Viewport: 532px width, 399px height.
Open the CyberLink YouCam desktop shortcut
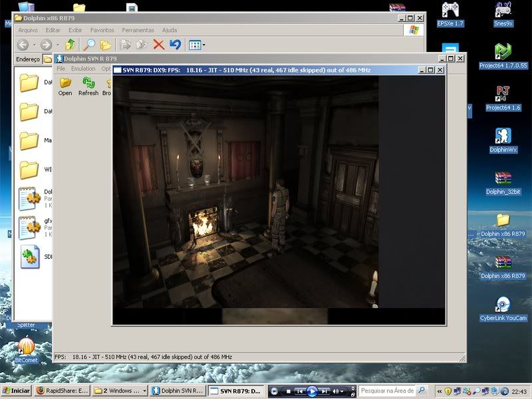(x=503, y=309)
